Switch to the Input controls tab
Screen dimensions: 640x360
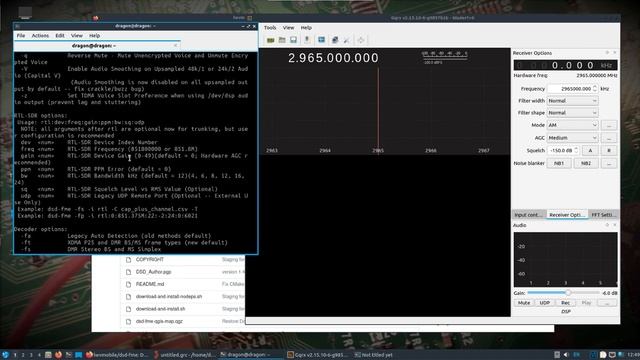[x=528, y=215]
